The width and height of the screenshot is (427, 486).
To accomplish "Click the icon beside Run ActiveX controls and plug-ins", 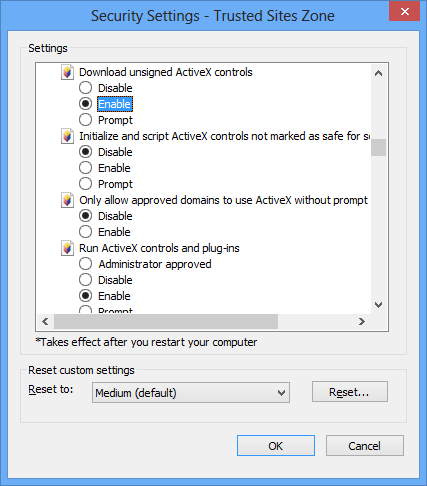I will (67, 248).
